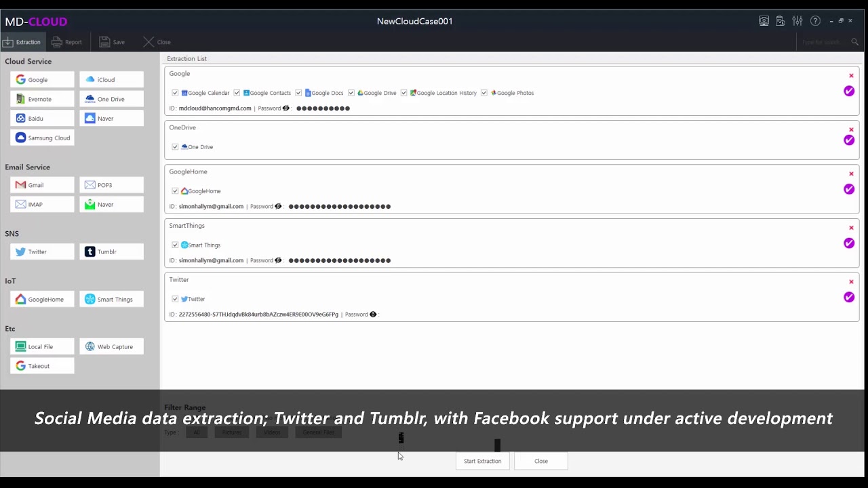Remove Google entry with red X
Screen dimensions: 868x488
[851, 76]
